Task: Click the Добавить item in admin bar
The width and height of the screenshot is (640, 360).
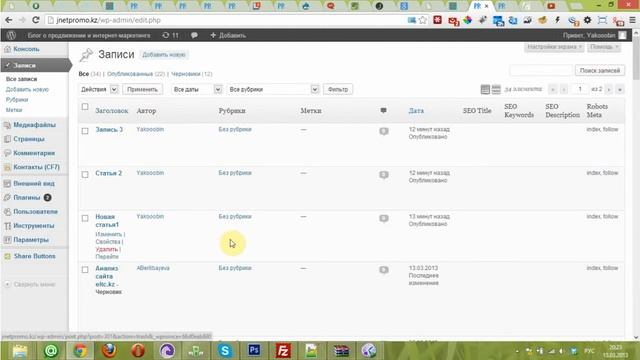Action: [x=228, y=36]
